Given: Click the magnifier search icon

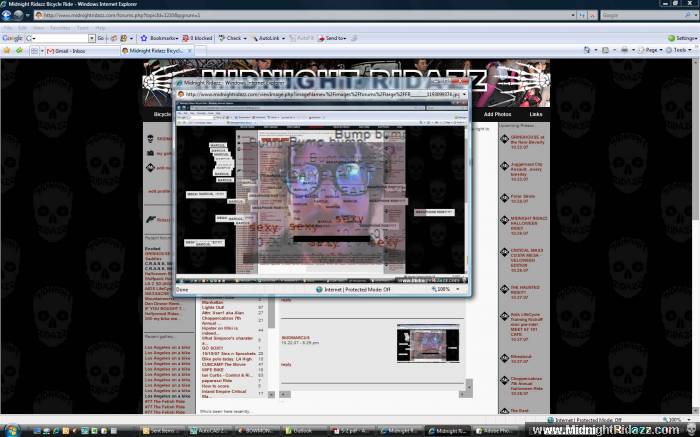Looking at the screenshot, I should [687, 15].
